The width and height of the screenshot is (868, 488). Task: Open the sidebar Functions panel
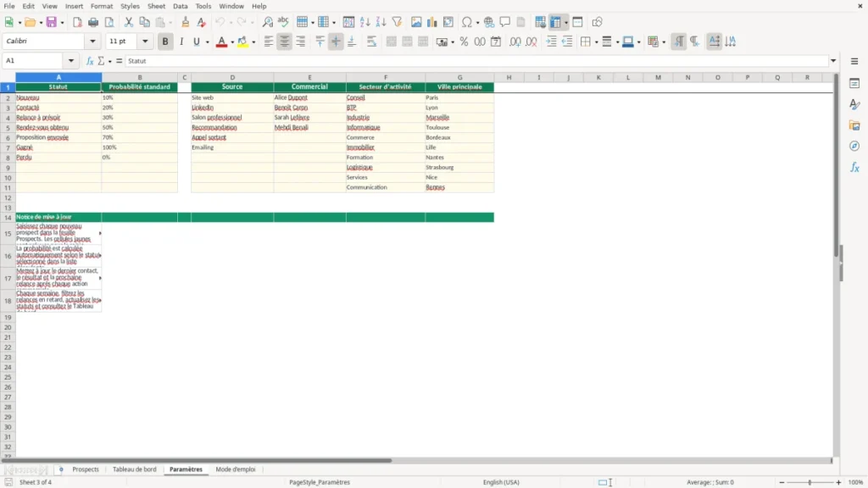coord(854,167)
